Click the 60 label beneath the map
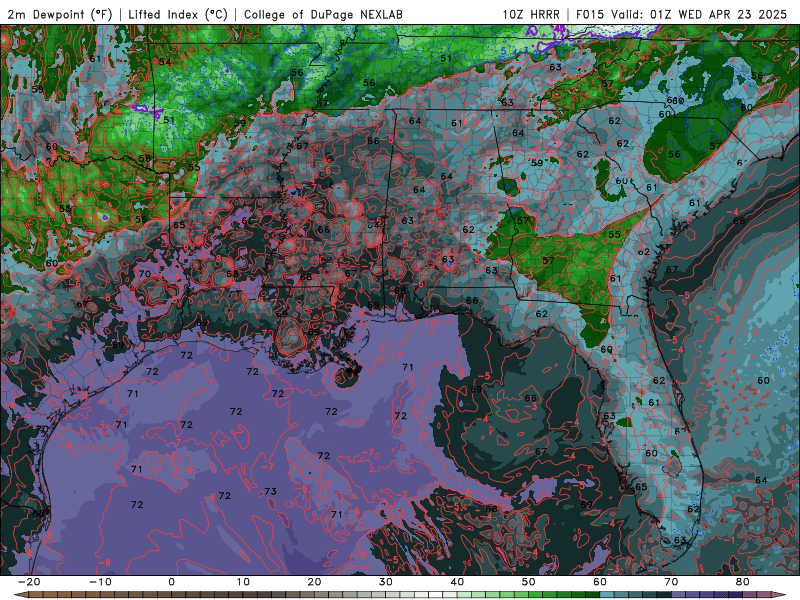The image size is (800, 600). tap(600, 582)
